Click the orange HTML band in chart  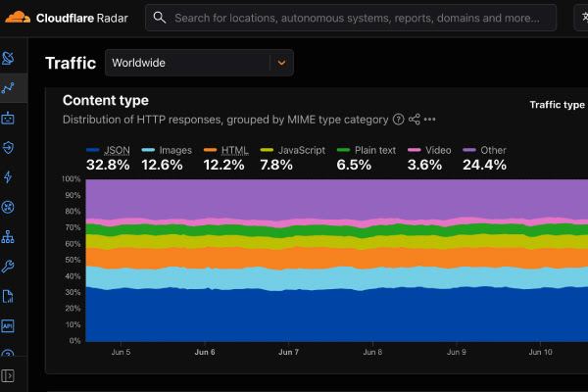(x=337, y=258)
